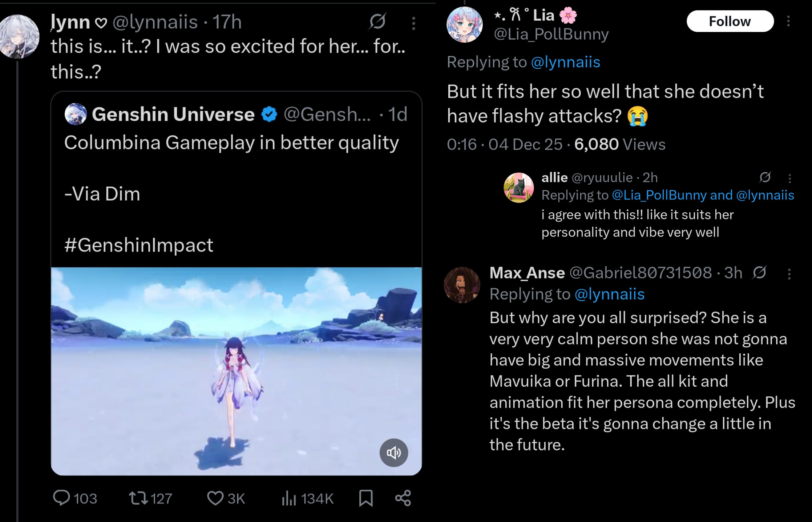Toggle video sound with speaker icon

coord(393,453)
